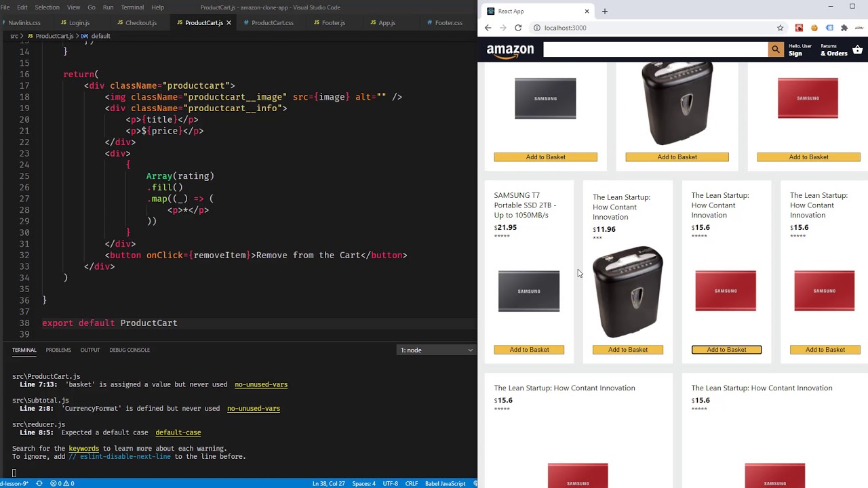Click the keywords link in terminal

pos(84,449)
